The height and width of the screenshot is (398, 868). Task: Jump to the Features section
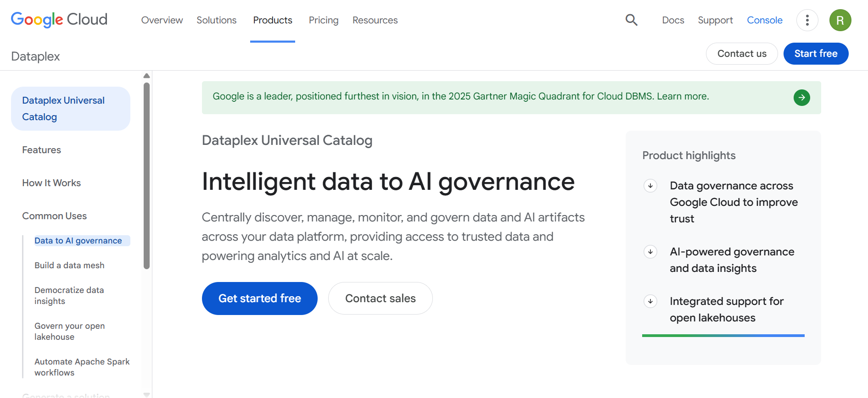point(41,150)
